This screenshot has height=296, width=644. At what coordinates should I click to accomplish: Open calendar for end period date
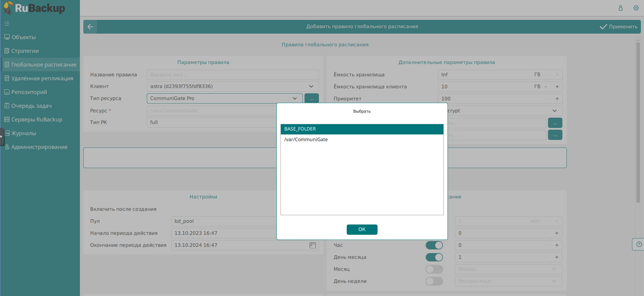(x=312, y=245)
